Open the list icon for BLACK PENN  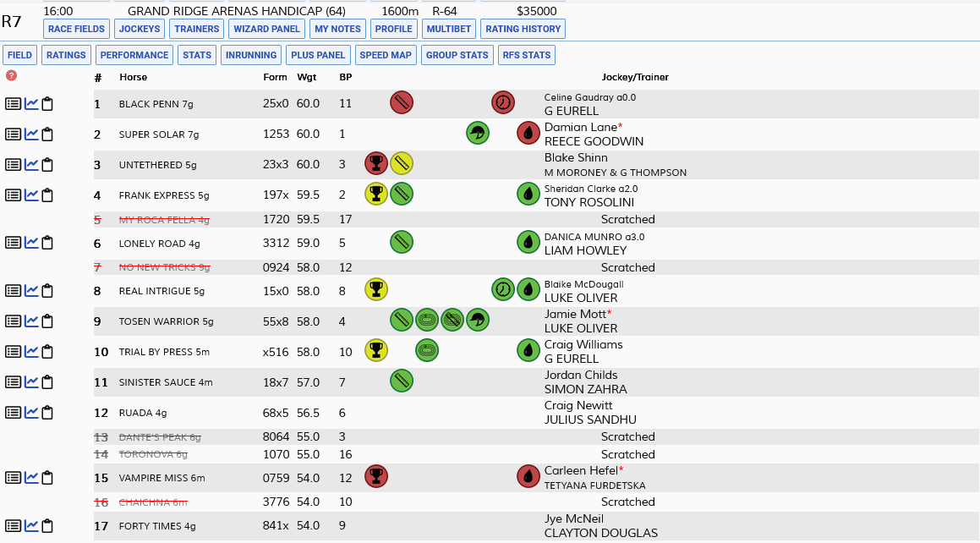(x=13, y=104)
